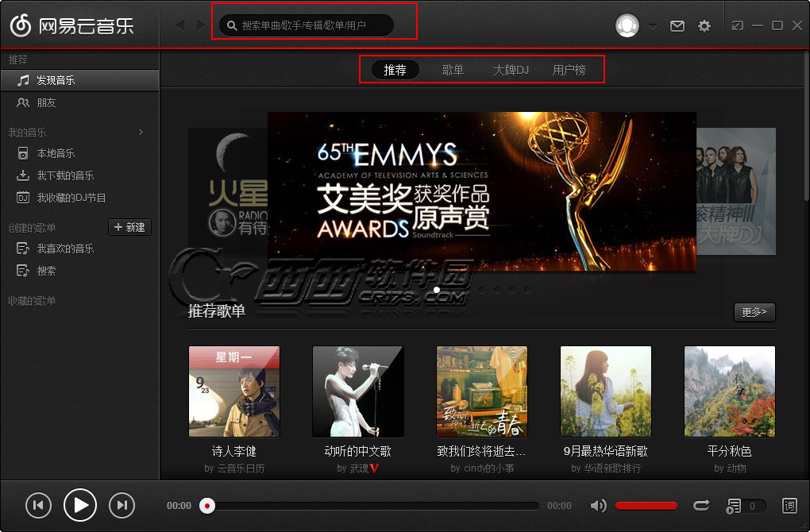810x532 pixels.
Task: Focus the song/artist/album search field
Action: [x=307, y=25]
